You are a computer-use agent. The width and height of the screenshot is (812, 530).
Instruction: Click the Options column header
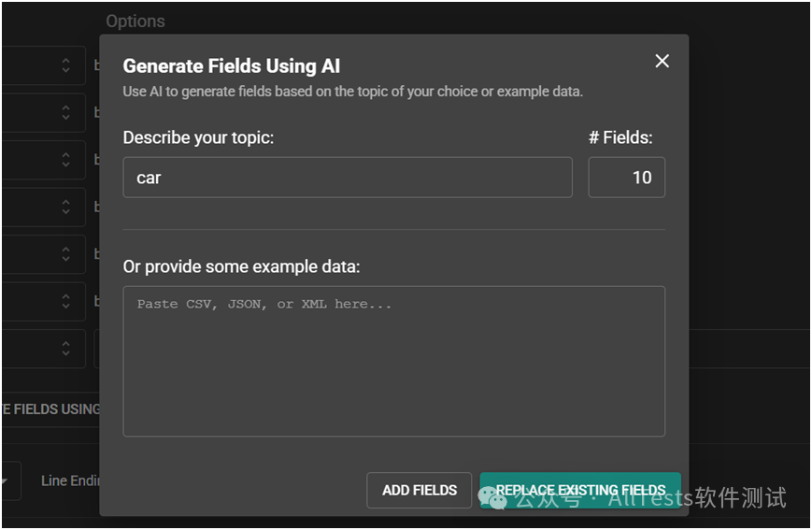pos(135,21)
